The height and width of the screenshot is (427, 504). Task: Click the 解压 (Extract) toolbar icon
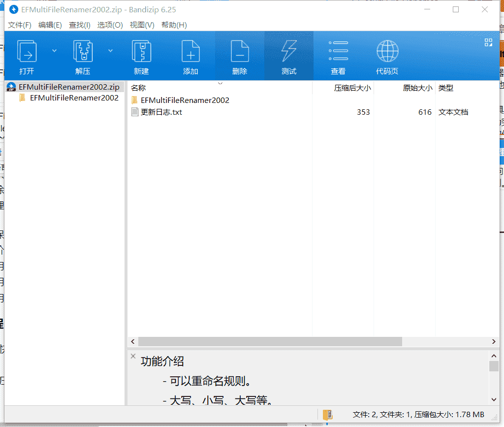coord(83,51)
